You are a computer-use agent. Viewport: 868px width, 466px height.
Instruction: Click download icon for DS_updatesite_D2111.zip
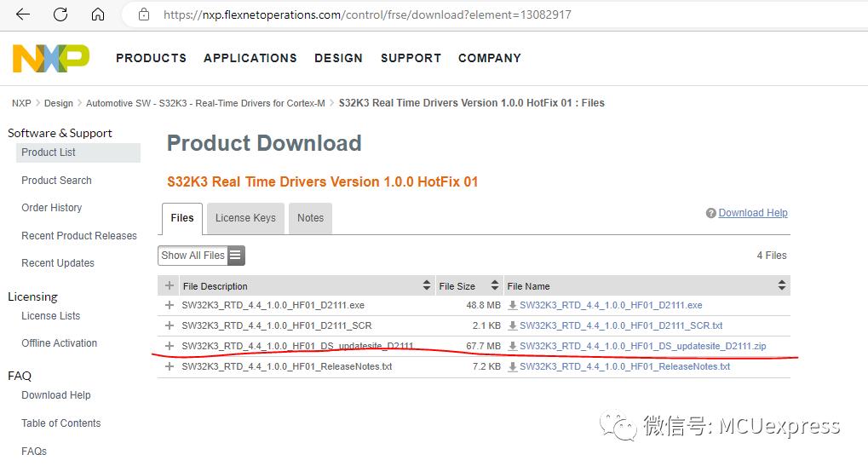(513, 347)
